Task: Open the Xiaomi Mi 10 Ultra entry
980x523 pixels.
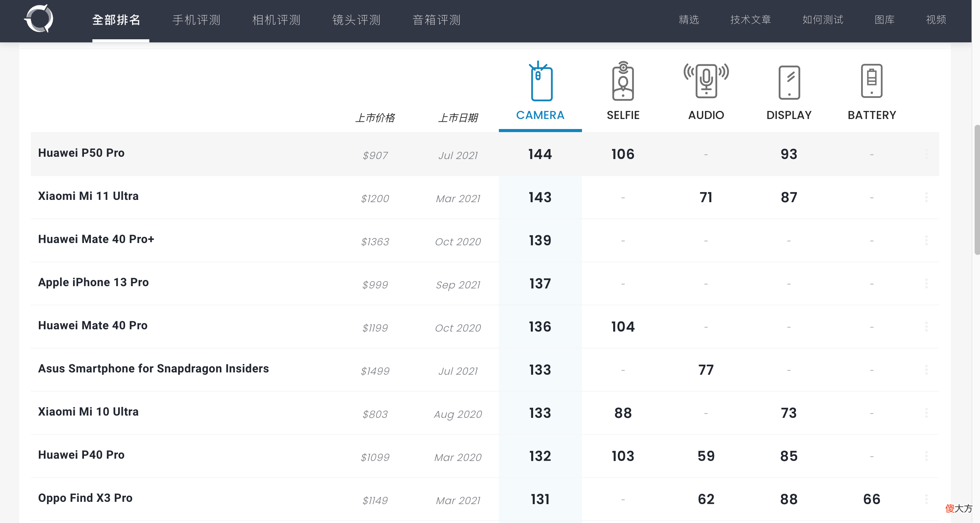Action: (88, 412)
